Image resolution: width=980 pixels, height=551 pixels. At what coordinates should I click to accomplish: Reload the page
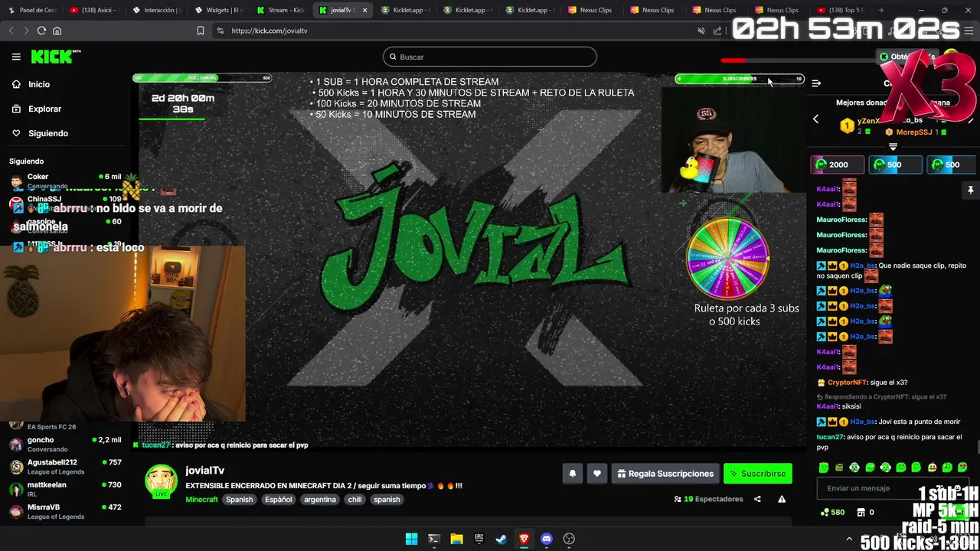point(41,31)
